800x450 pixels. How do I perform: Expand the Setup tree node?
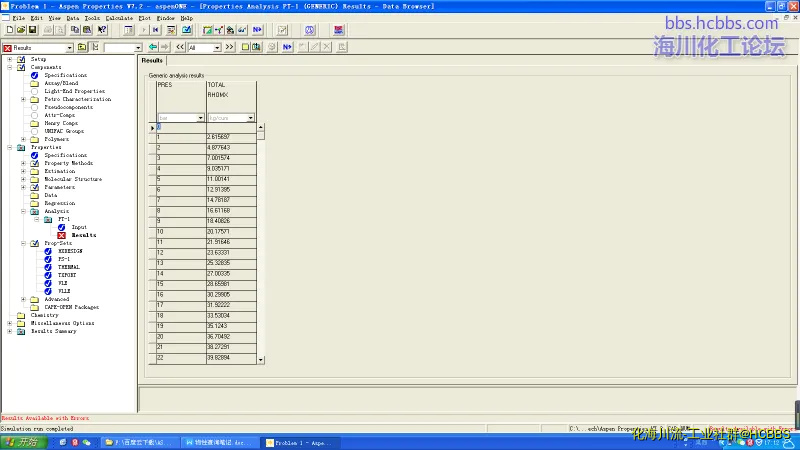click(10, 59)
